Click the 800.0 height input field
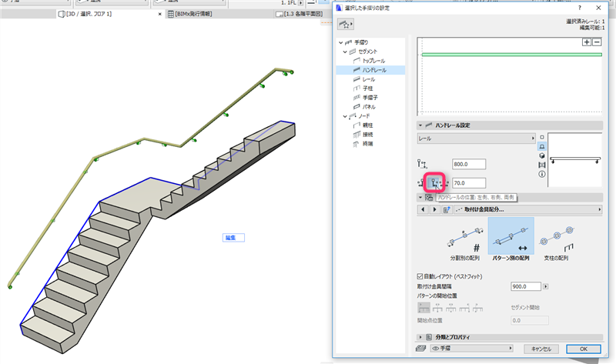The image size is (616, 364). [469, 164]
